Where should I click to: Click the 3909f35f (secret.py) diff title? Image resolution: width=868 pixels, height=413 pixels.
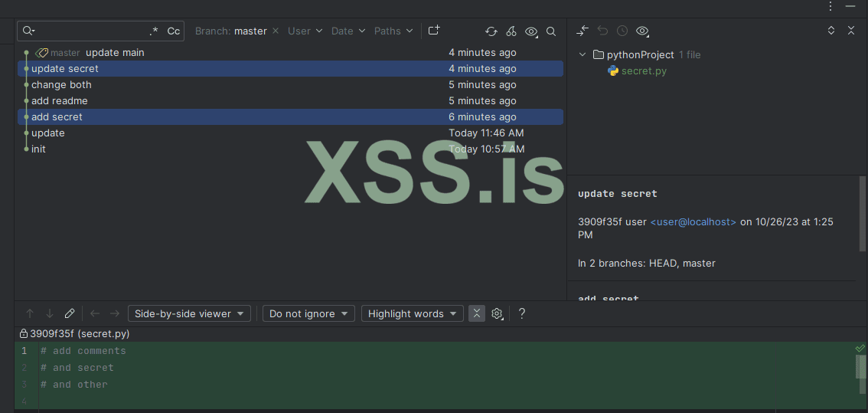point(80,334)
